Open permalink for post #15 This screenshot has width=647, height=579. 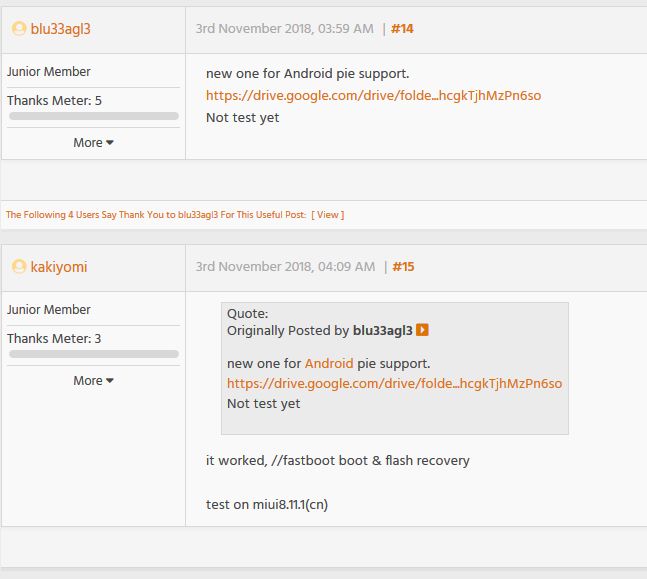(x=403, y=267)
